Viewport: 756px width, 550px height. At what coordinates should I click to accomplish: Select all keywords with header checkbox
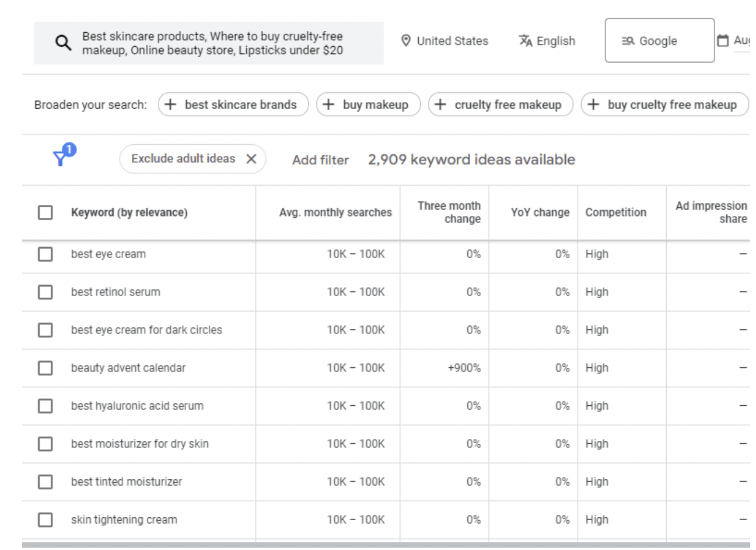pos(45,213)
